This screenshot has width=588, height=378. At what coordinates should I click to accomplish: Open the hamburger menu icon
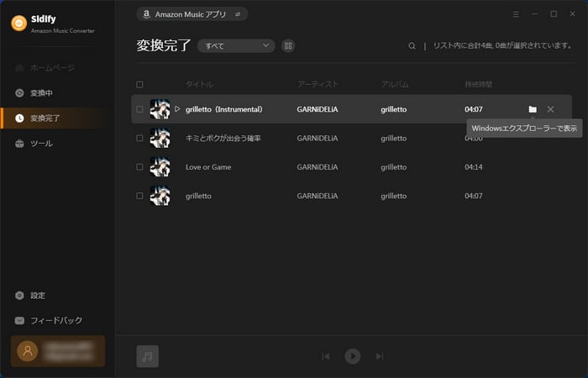pyautogui.click(x=516, y=14)
